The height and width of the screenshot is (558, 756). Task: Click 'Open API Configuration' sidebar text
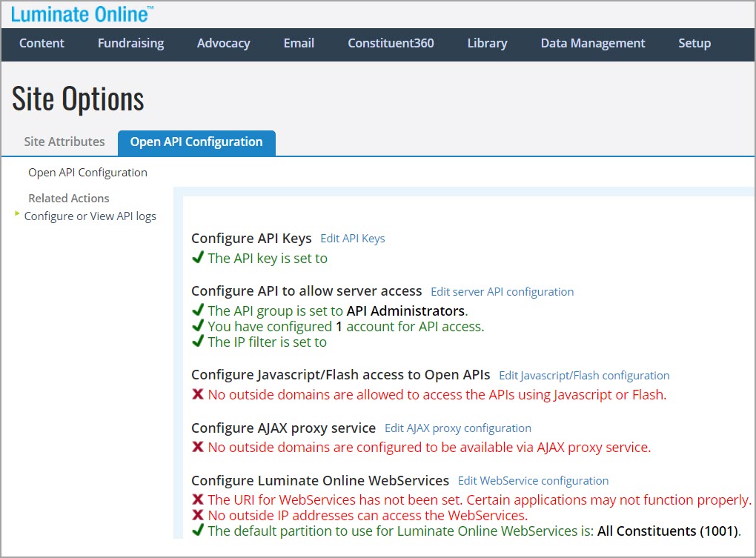pyautogui.click(x=87, y=173)
